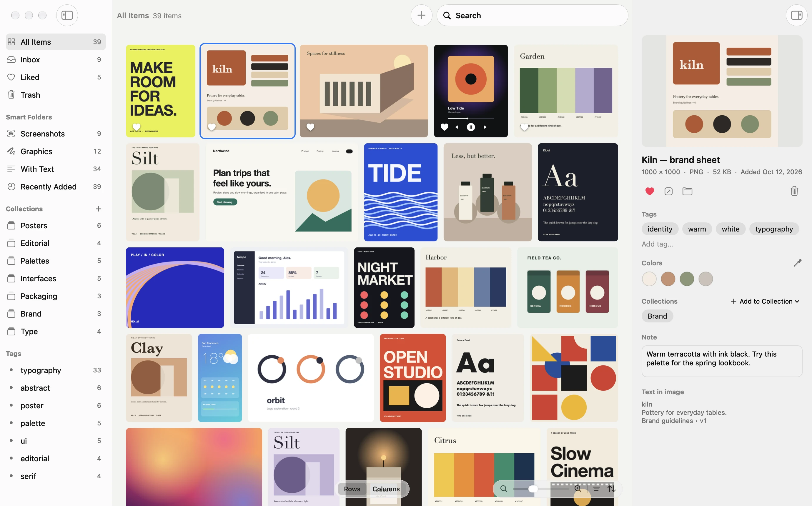Click the show in folder icon

[687, 191]
